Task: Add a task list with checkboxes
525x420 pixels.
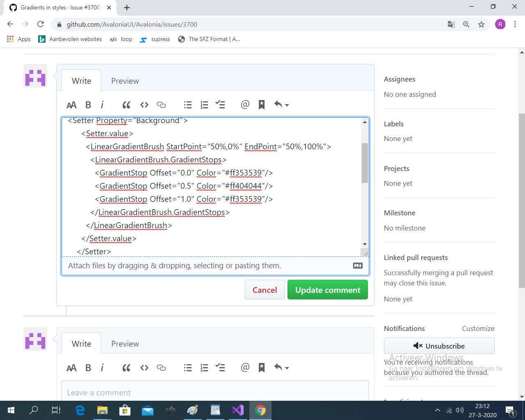Action: (221, 105)
